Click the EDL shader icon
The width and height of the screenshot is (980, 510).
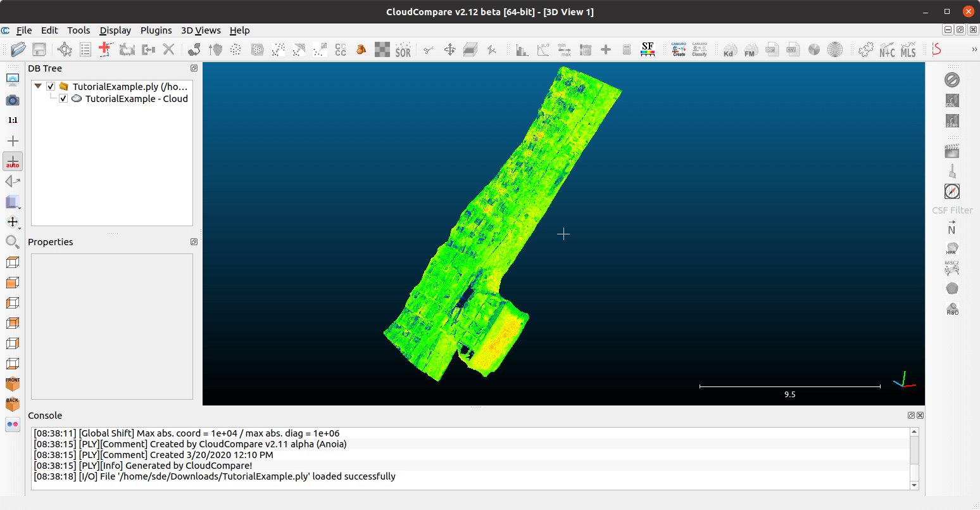point(952,100)
